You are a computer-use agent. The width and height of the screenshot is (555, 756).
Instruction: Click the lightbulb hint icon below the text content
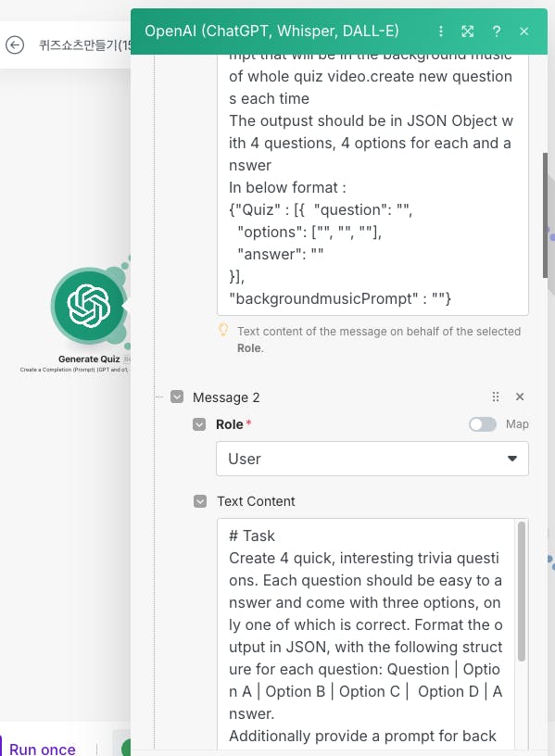click(223, 330)
